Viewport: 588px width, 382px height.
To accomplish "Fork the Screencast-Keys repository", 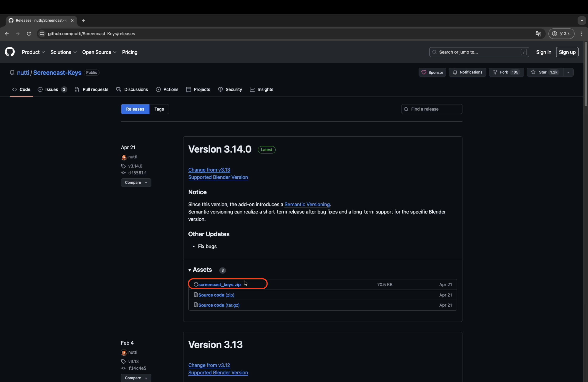I will 506,72.
